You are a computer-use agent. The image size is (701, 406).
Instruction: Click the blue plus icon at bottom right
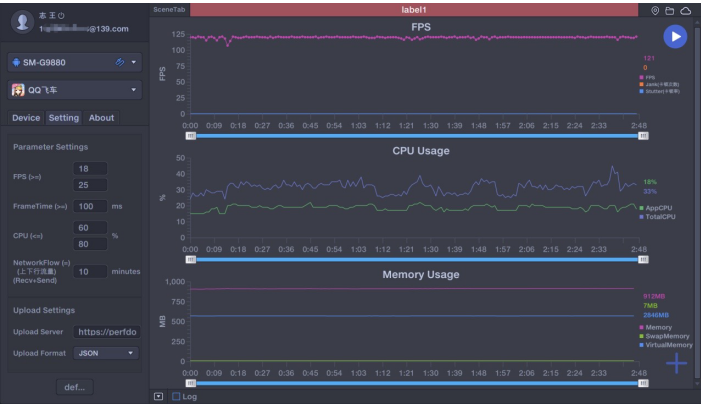[x=677, y=363]
